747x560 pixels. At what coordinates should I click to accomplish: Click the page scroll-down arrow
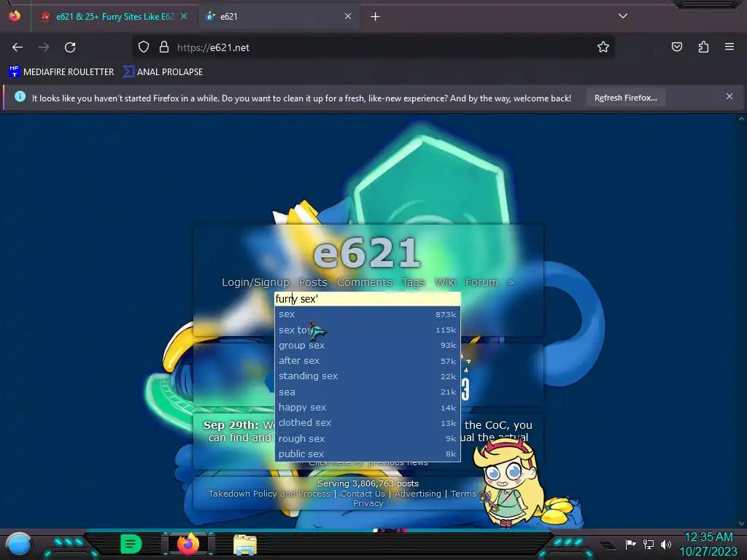(x=741, y=524)
